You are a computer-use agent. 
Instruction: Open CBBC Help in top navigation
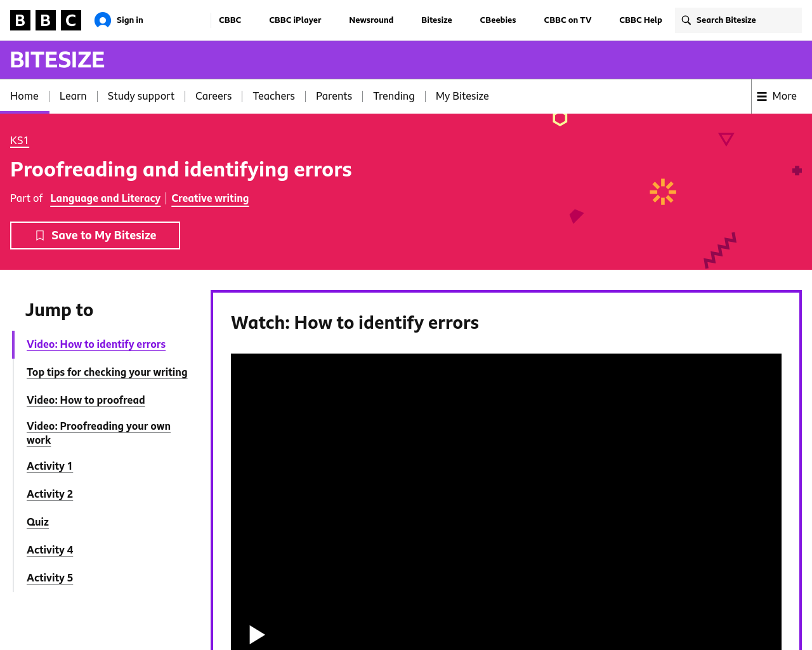tap(641, 20)
